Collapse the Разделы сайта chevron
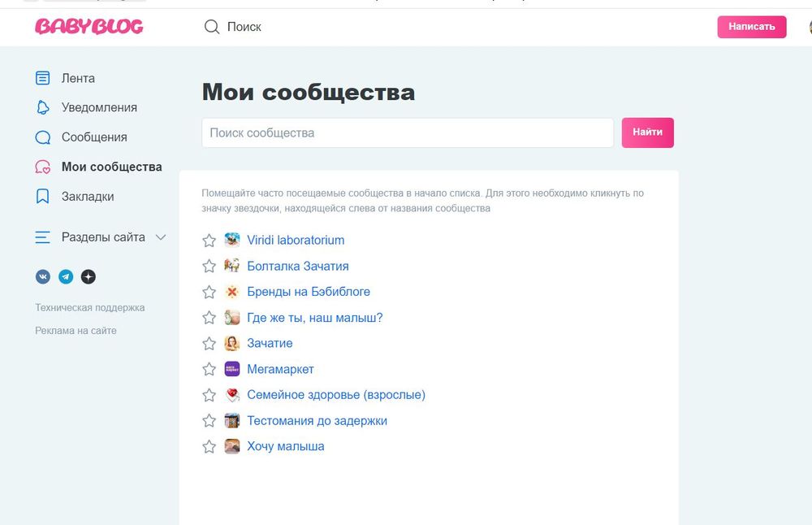812x525 pixels. coord(160,237)
